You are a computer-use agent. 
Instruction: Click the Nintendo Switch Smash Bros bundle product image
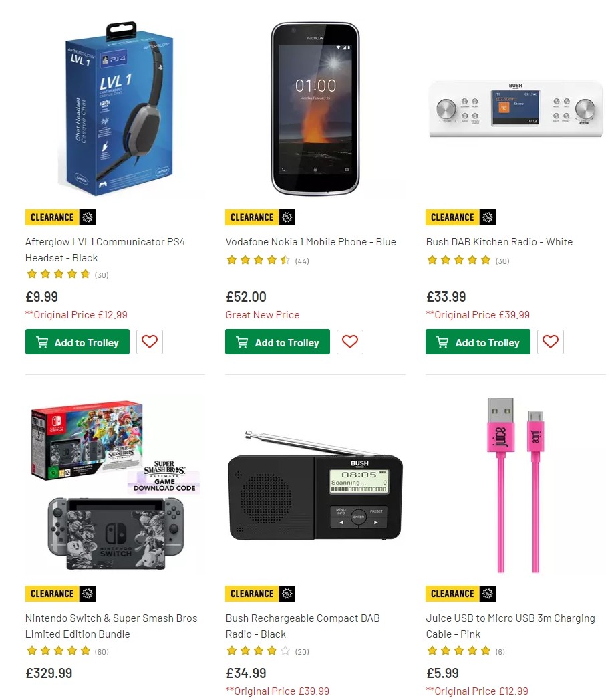115,485
